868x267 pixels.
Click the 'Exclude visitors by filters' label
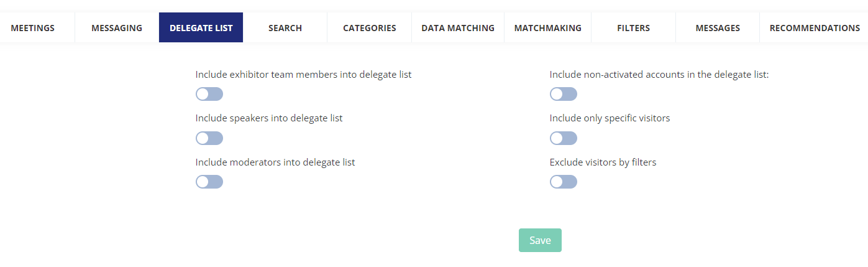coord(603,162)
